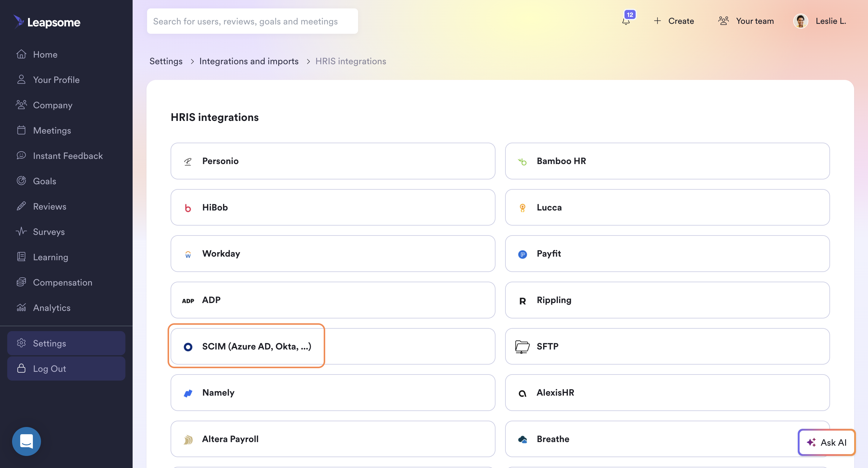Choose the Workday integration
The height and width of the screenshot is (468, 868).
click(x=332, y=254)
